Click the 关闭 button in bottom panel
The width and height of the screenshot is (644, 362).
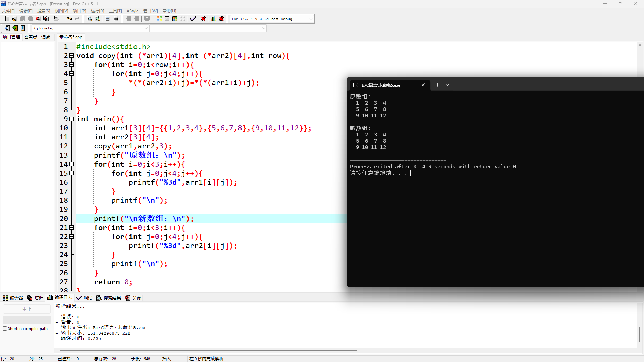[x=133, y=298]
